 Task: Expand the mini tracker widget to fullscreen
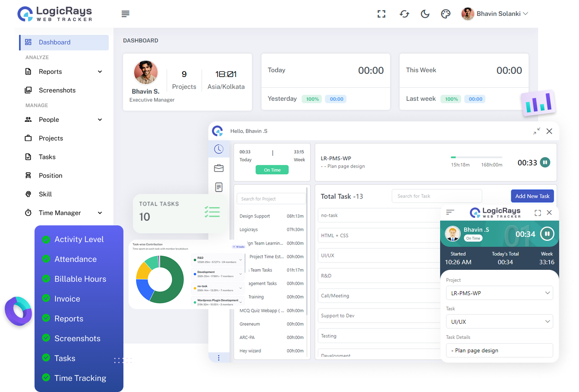[x=538, y=213]
